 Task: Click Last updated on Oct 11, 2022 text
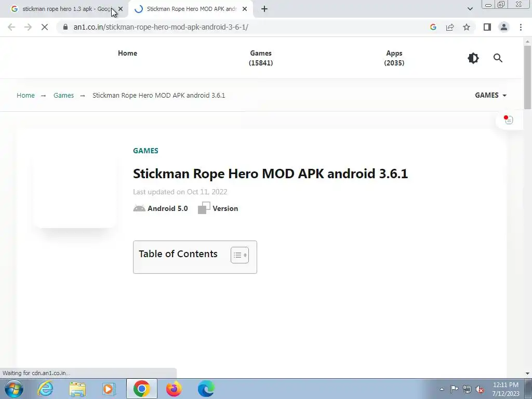[x=180, y=192]
